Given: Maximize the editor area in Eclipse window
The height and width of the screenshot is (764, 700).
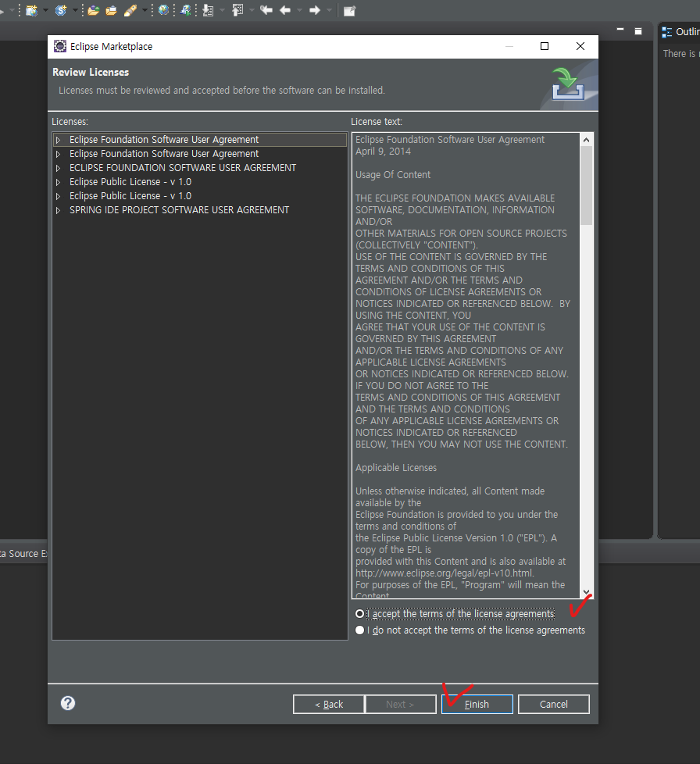Looking at the screenshot, I should click(x=638, y=31).
